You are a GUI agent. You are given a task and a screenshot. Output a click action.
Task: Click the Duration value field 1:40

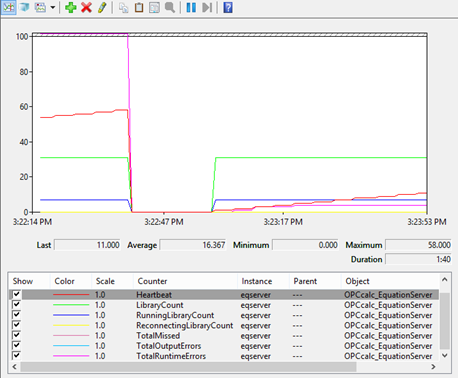pyautogui.click(x=418, y=259)
